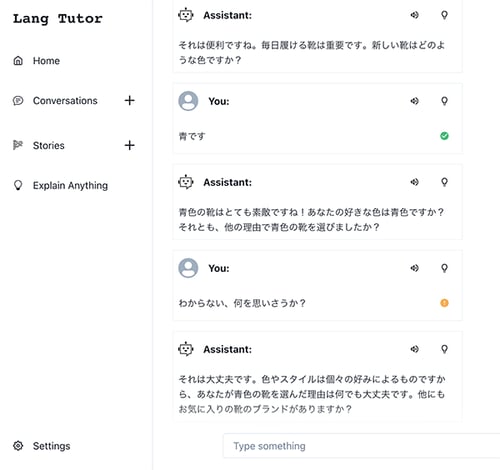Play audio for the first Assistant message
500x470 pixels.
pyautogui.click(x=414, y=15)
